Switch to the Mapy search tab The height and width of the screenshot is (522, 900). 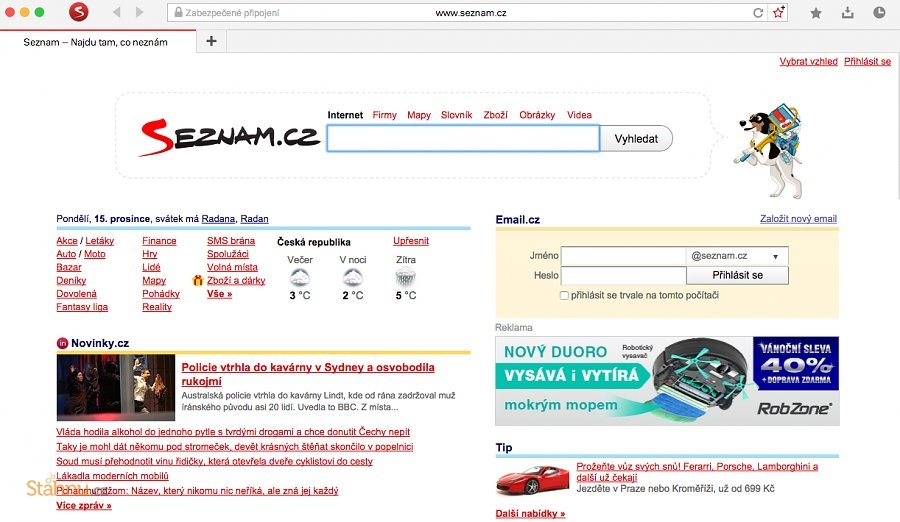pos(419,115)
